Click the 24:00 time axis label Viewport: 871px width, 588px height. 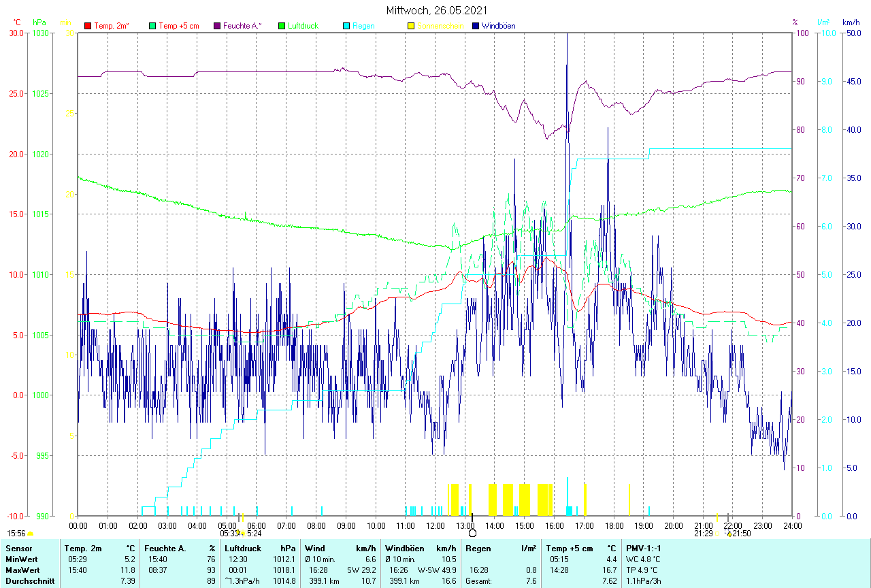(792, 525)
